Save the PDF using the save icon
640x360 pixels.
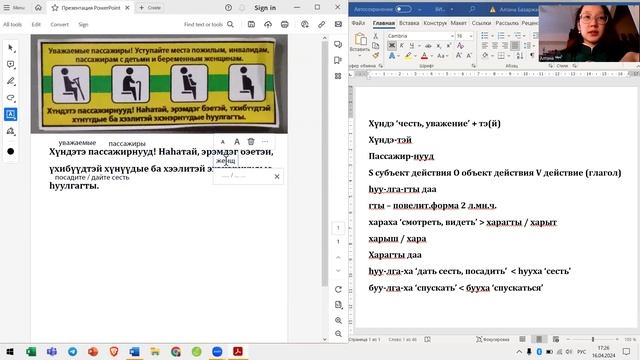pyautogui.click(x=251, y=24)
